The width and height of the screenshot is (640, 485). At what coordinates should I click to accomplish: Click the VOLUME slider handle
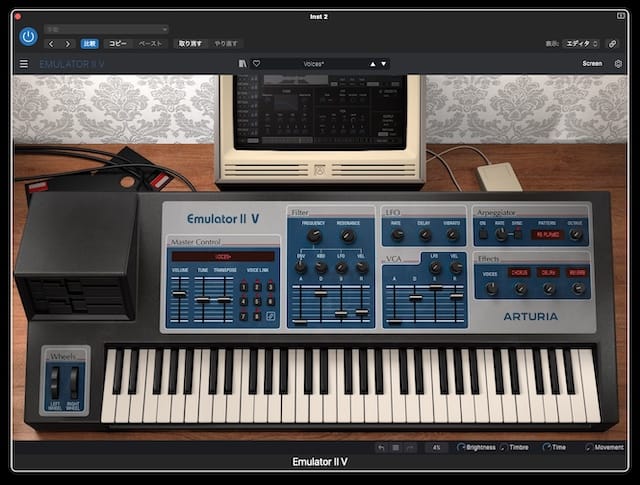pyautogui.click(x=179, y=294)
